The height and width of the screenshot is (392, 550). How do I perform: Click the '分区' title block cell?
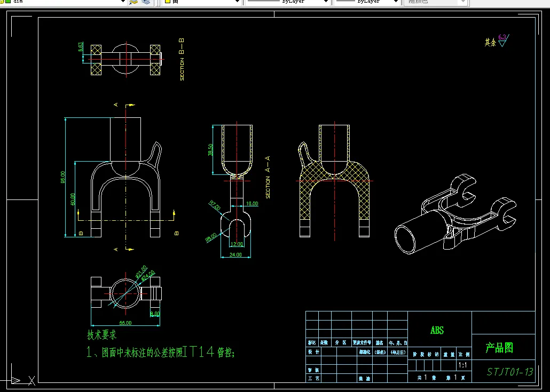(x=341, y=342)
